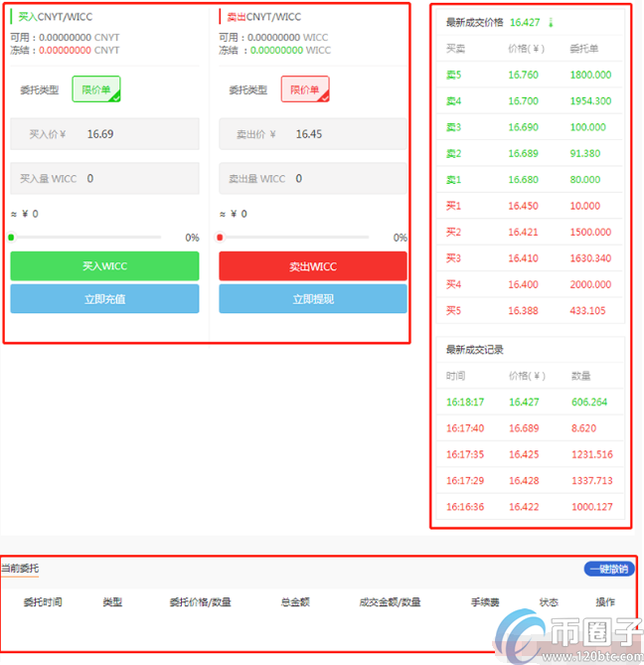Click the 买入量 WICC amount field

(x=104, y=178)
